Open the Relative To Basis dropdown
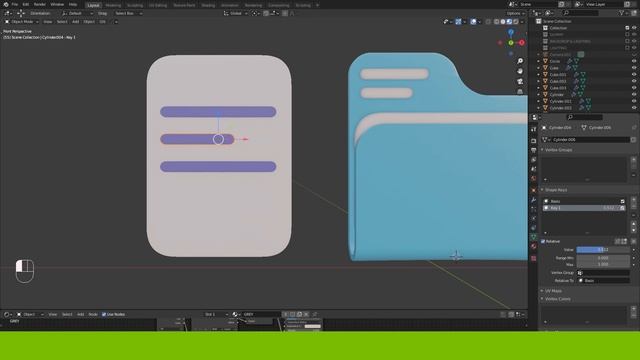 pyautogui.click(x=603, y=280)
